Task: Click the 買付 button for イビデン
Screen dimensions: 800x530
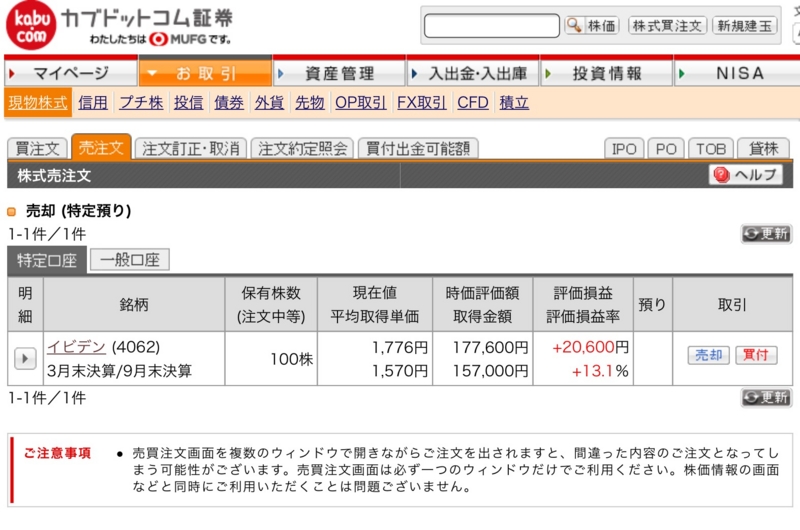Action: point(756,355)
